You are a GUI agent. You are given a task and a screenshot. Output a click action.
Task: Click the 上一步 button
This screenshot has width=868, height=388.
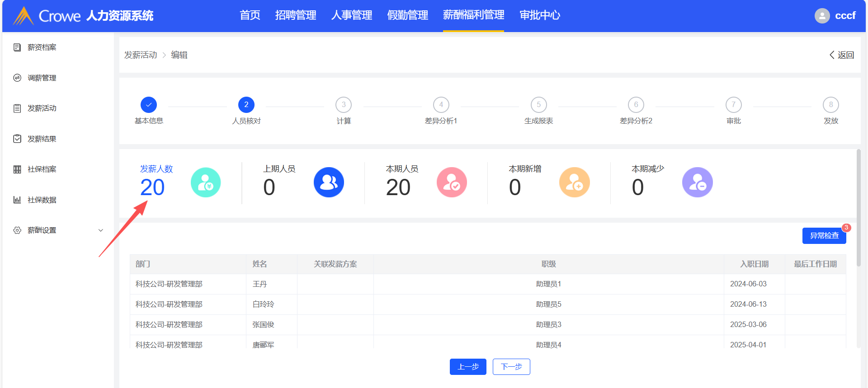pyautogui.click(x=468, y=367)
